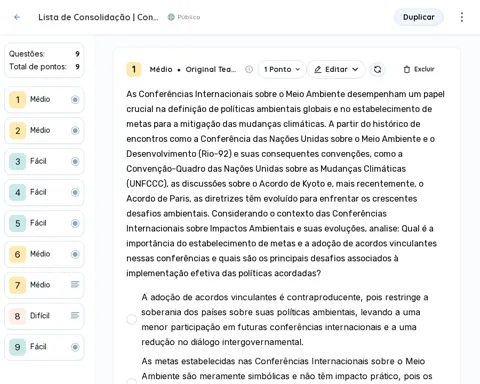This screenshot has height=384, width=480.
Task: Click the multiple-choice icon on question 5 row
Action: pyautogui.click(x=75, y=223)
